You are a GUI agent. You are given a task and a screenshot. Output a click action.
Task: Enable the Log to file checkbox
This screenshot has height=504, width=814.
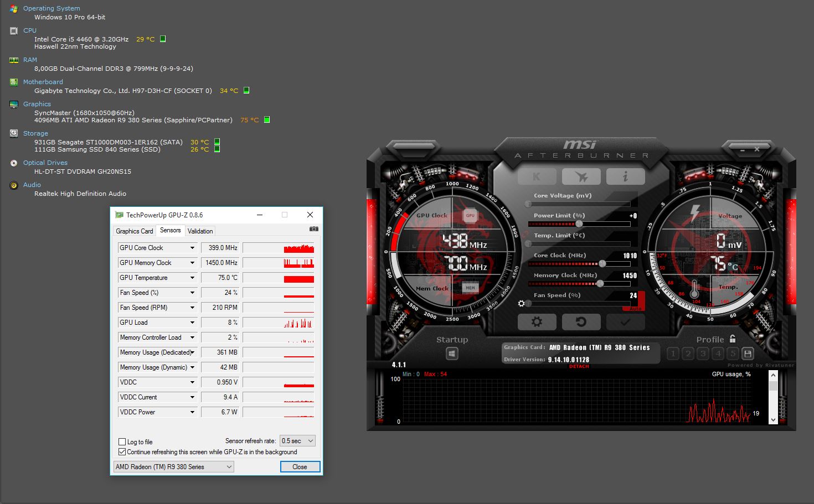[122, 441]
